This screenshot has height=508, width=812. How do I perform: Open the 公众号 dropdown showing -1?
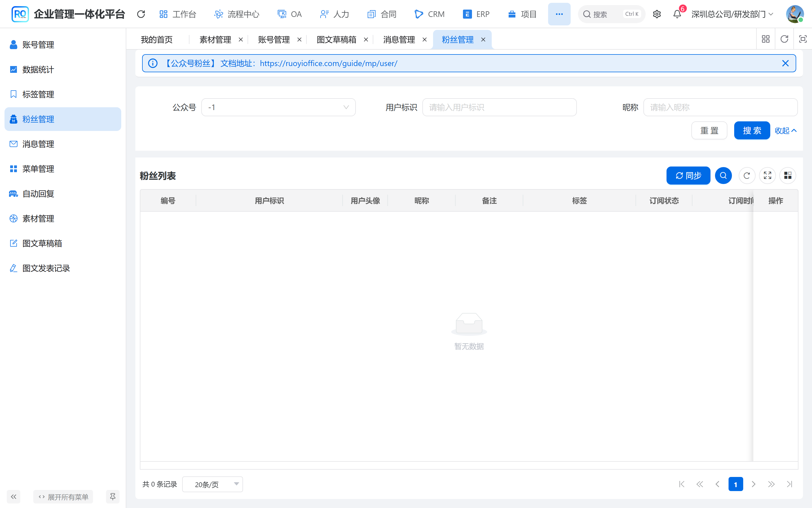[278, 107]
